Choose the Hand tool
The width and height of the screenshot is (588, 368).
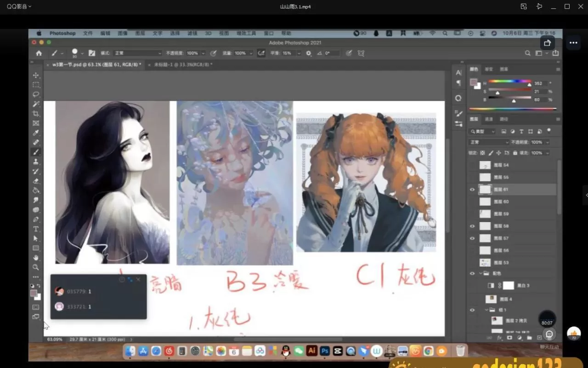36,258
